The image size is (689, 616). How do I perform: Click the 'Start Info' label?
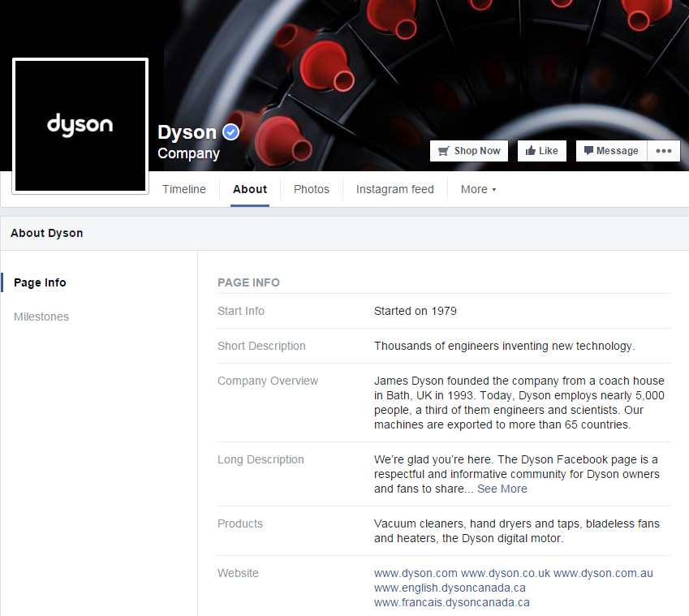click(241, 311)
